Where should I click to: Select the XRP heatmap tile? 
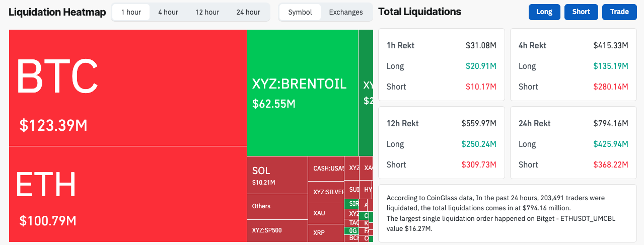pyautogui.click(x=326, y=233)
